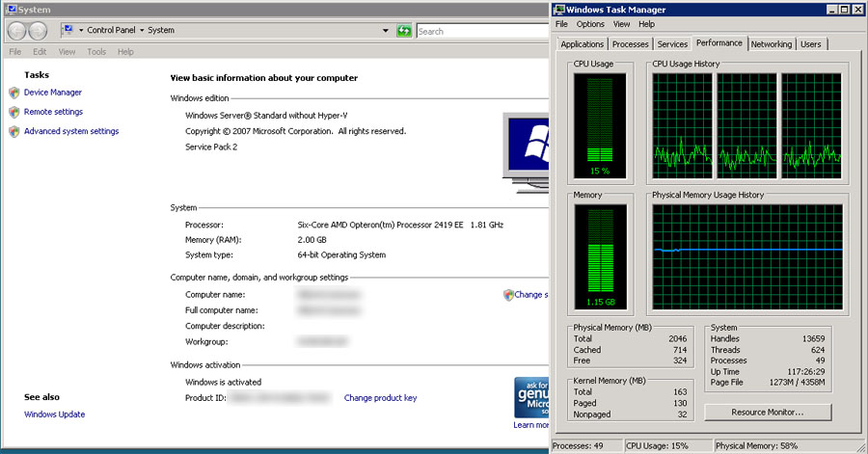This screenshot has width=868, height=454.
Task: Click the Back navigation arrow
Action: click(17, 31)
